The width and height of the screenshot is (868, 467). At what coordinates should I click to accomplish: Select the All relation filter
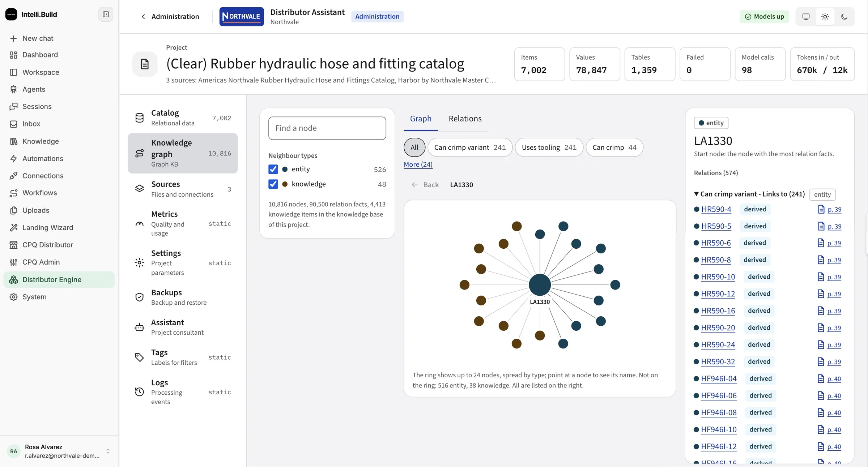coord(414,147)
